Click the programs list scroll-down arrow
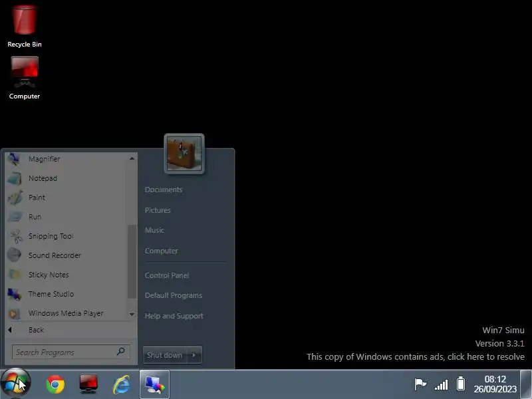Screen dimensions: 532x399 click(132, 315)
